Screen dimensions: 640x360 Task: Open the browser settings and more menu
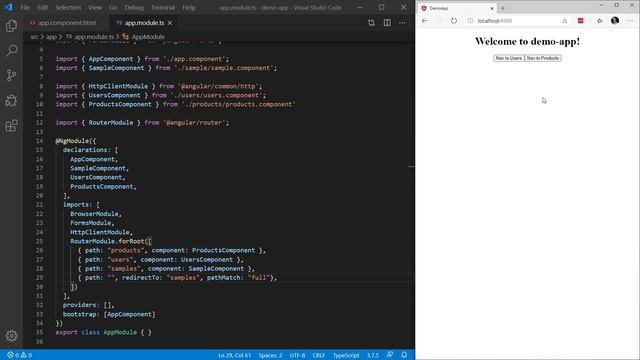coord(631,21)
